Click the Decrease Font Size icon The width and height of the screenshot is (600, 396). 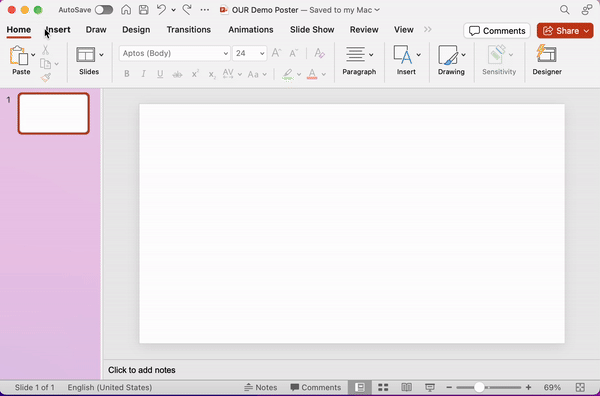pos(293,53)
